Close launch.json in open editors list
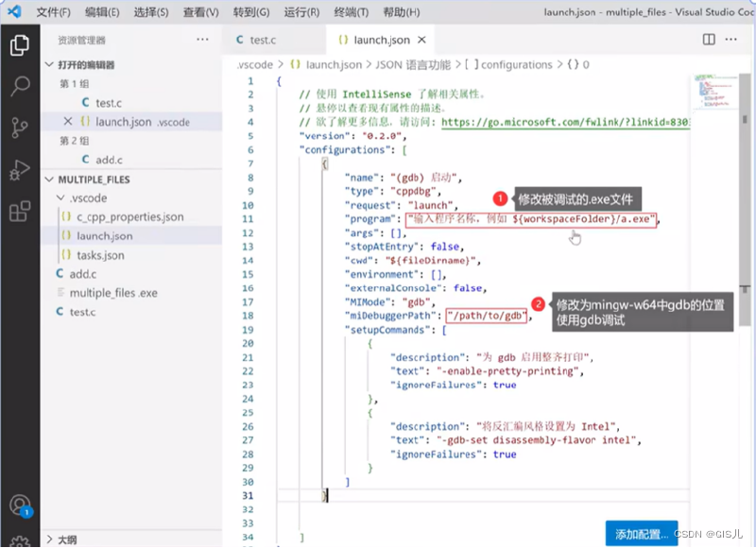This screenshot has height=548, width=756. point(68,122)
